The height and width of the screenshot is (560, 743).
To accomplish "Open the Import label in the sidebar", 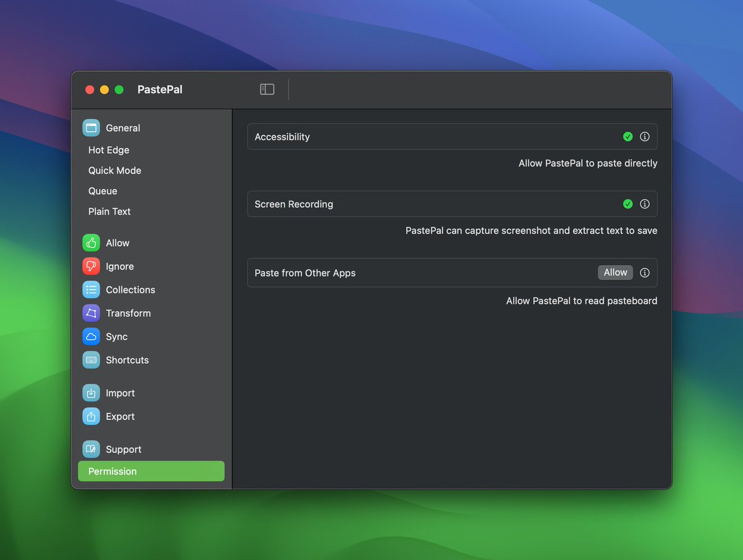I will [120, 393].
